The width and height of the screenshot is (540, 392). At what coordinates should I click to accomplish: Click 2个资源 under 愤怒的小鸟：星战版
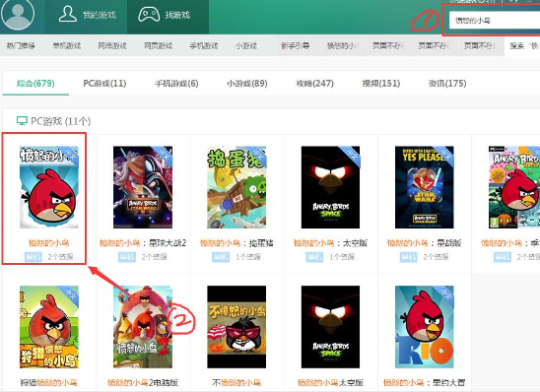tap(436, 257)
